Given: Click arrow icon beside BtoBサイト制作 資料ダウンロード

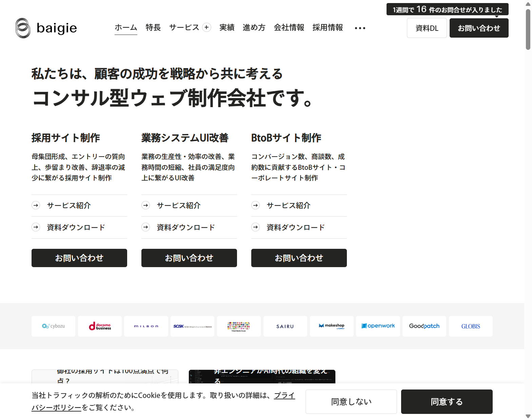Looking at the screenshot, I should [256, 227].
